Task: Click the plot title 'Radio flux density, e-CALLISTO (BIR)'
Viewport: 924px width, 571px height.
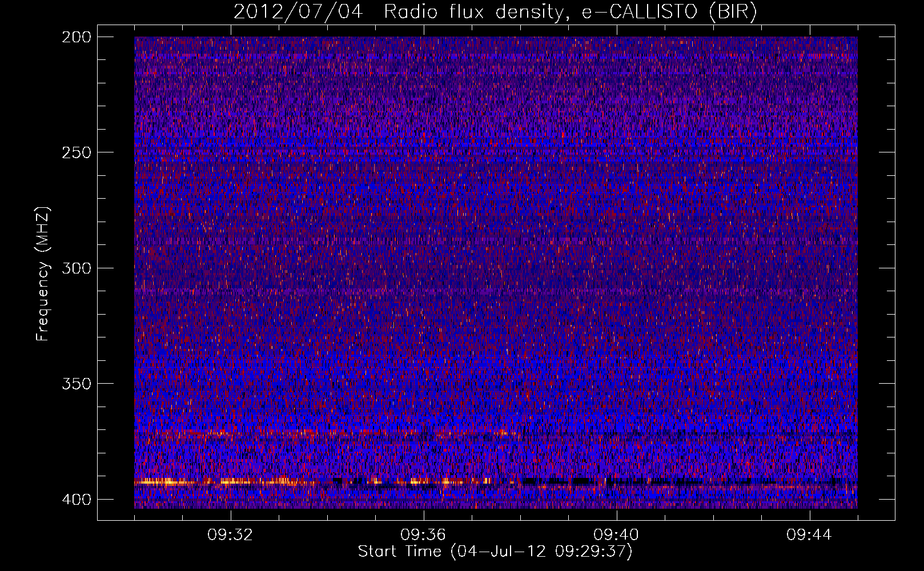Action: pos(570,12)
